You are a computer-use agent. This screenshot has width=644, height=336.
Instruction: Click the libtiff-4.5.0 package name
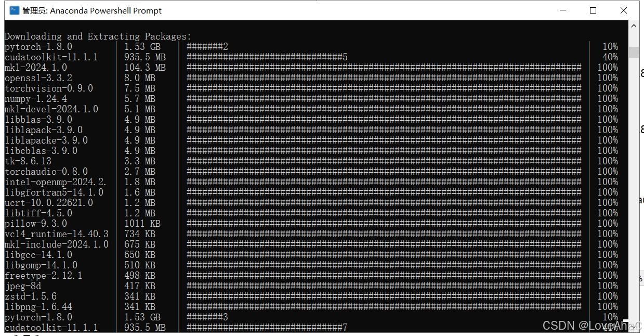[38, 213]
